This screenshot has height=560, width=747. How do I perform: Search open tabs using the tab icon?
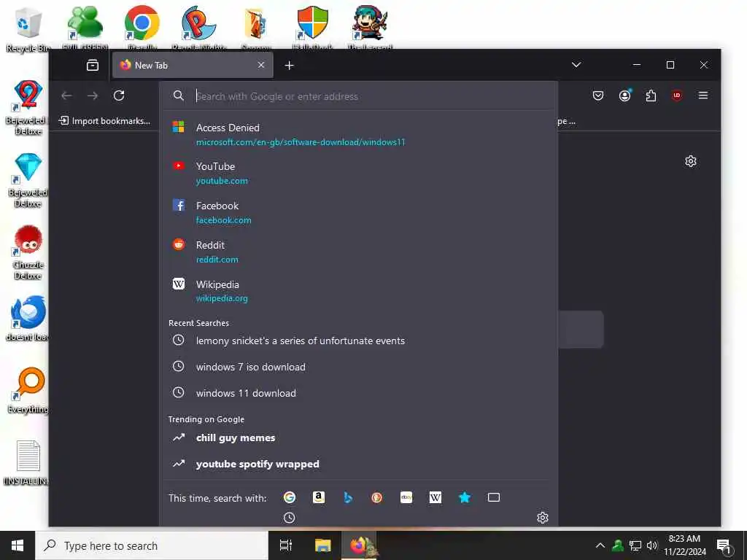[x=494, y=497]
